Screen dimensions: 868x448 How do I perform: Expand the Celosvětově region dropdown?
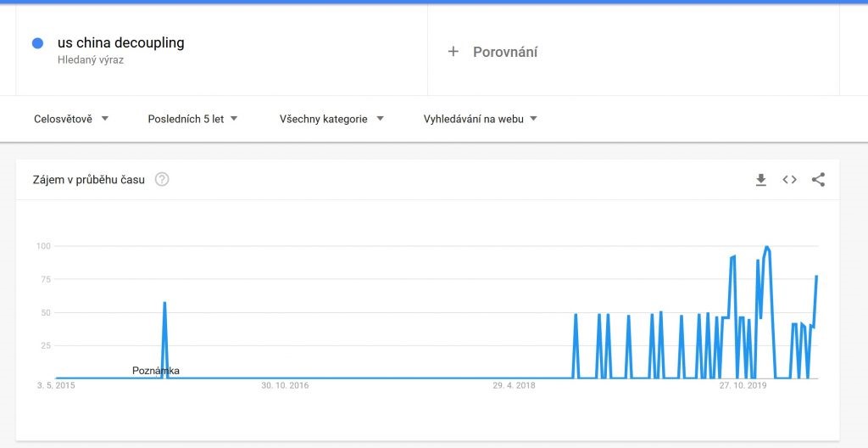(x=71, y=119)
